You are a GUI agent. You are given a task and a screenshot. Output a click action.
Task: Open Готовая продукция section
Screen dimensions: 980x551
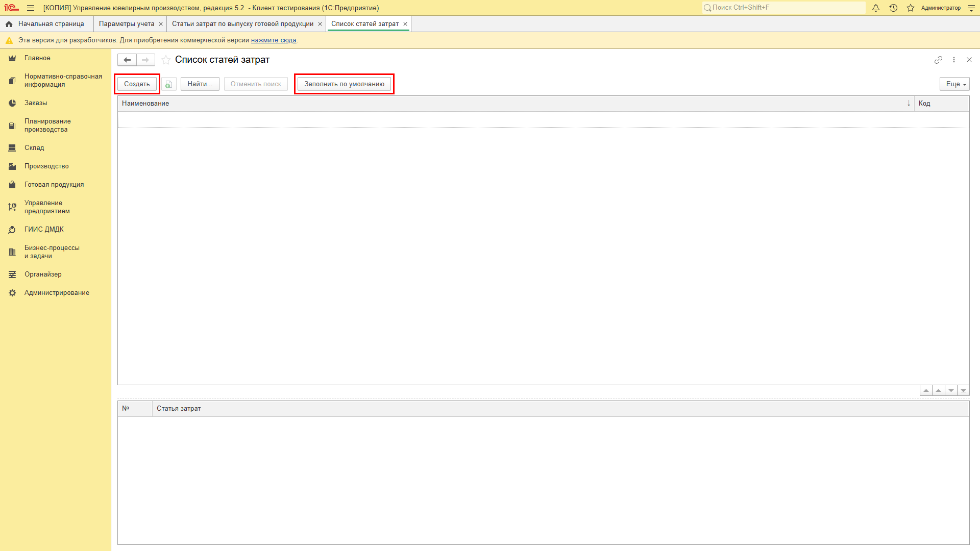coord(55,185)
